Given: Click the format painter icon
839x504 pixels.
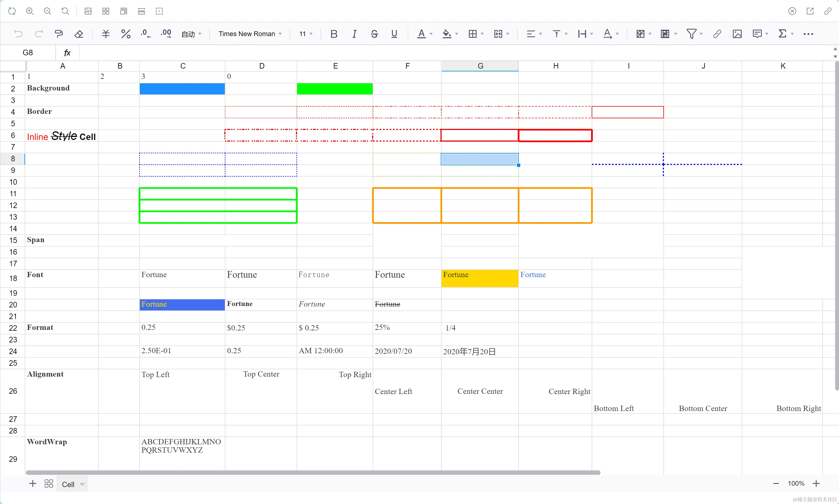Looking at the screenshot, I should coord(59,34).
